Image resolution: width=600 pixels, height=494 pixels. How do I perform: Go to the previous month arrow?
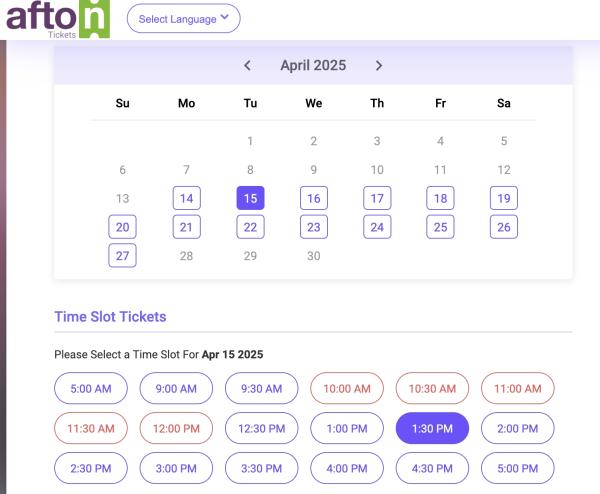pyautogui.click(x=248, y=65)
